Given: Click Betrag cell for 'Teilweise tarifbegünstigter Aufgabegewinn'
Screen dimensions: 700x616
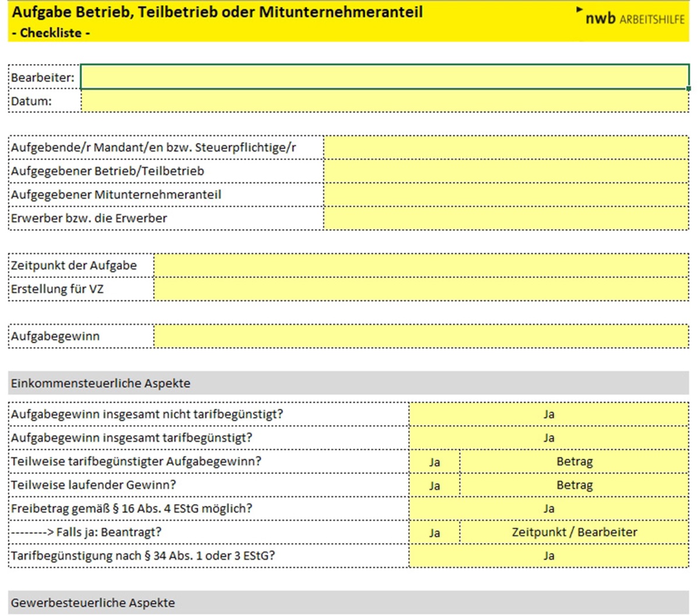Looking at the screenshot, I should (x=574, y=462).
